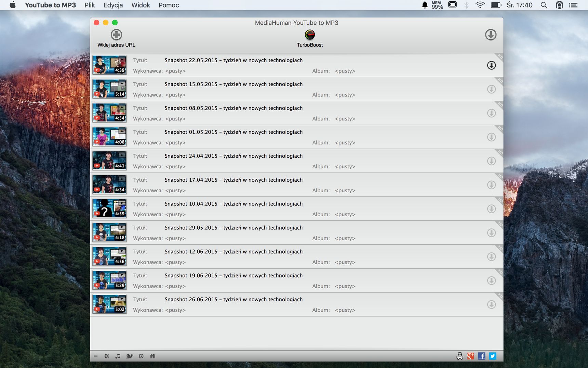Open the YouTube to MP3 app menu
The width and height of the screenshot is (588, 368).
pos(50,5)
